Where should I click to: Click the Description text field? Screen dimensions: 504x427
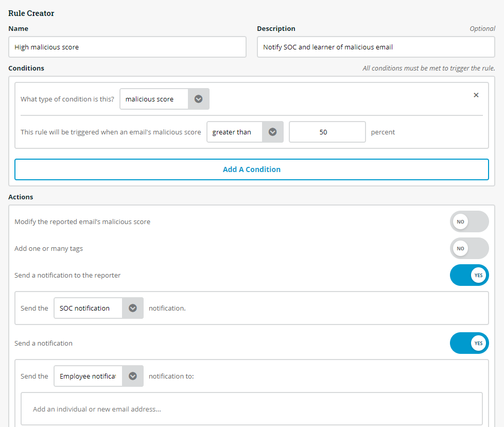(375, 47)
